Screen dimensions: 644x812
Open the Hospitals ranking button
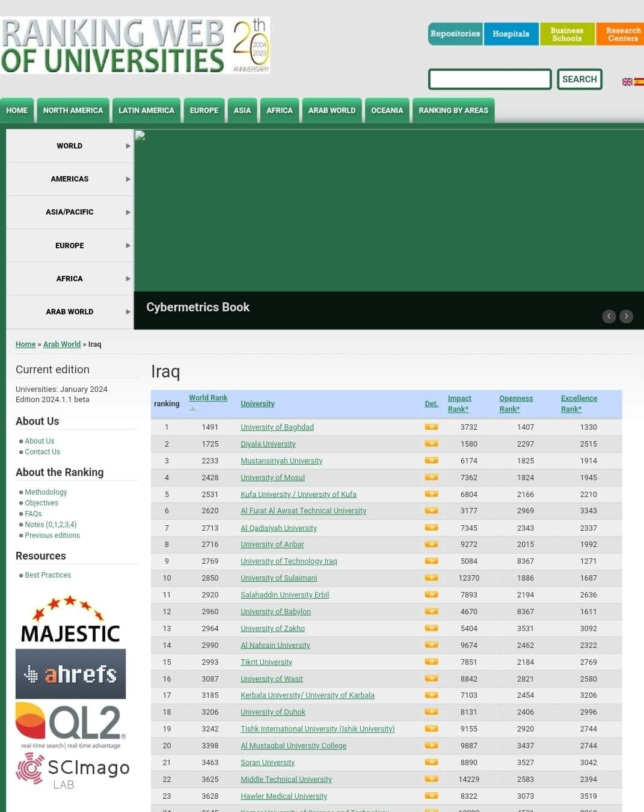[x=511, y=34]
